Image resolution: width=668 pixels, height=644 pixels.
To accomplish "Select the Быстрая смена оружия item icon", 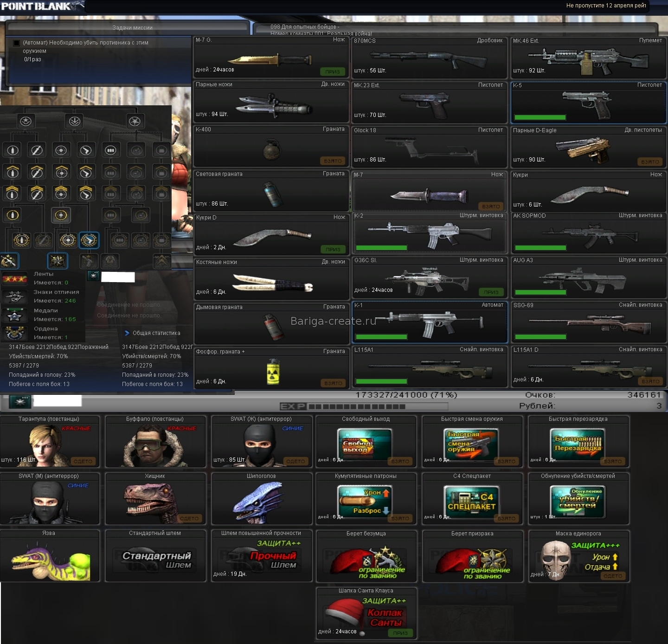I will tap(471, 445).
